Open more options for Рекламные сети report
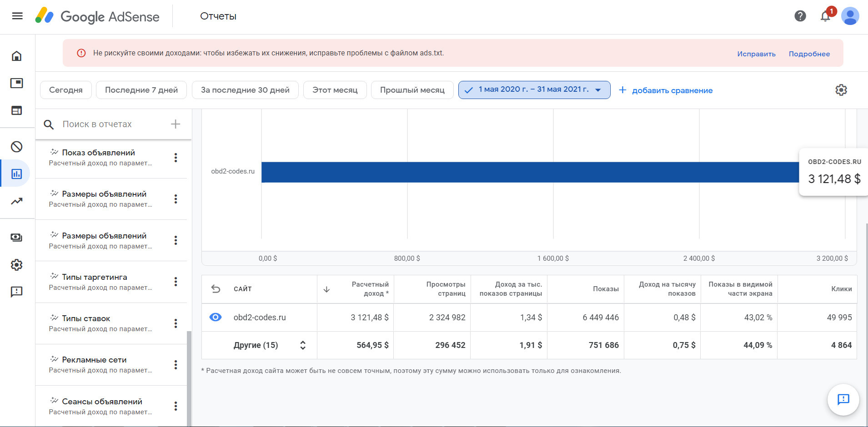 point(176,365)
